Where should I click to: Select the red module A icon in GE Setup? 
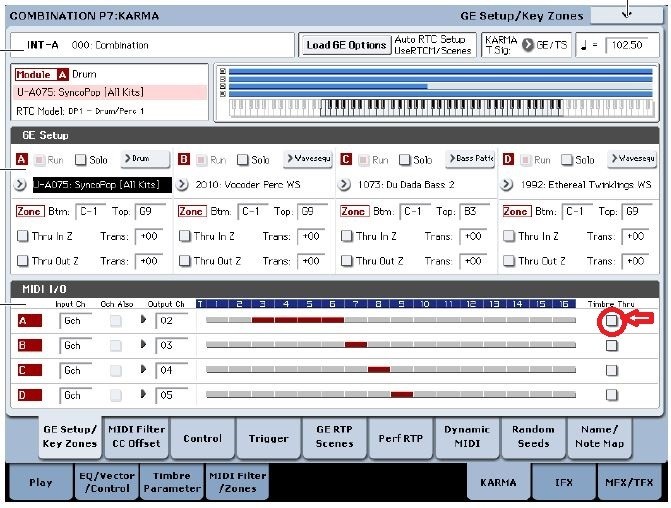click(21, 159)
